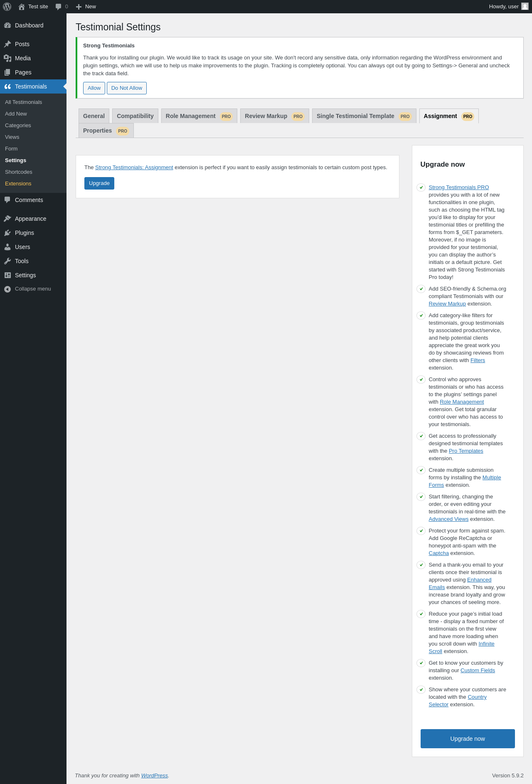Click the home icon beside Test site

click(22, 7)
